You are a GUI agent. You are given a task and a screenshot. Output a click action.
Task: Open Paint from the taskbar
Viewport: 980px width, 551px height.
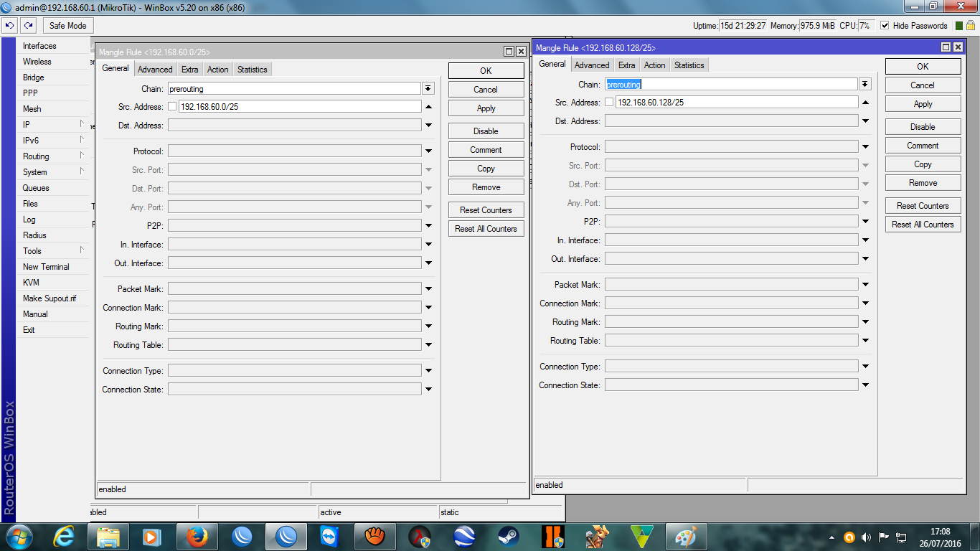686,536
